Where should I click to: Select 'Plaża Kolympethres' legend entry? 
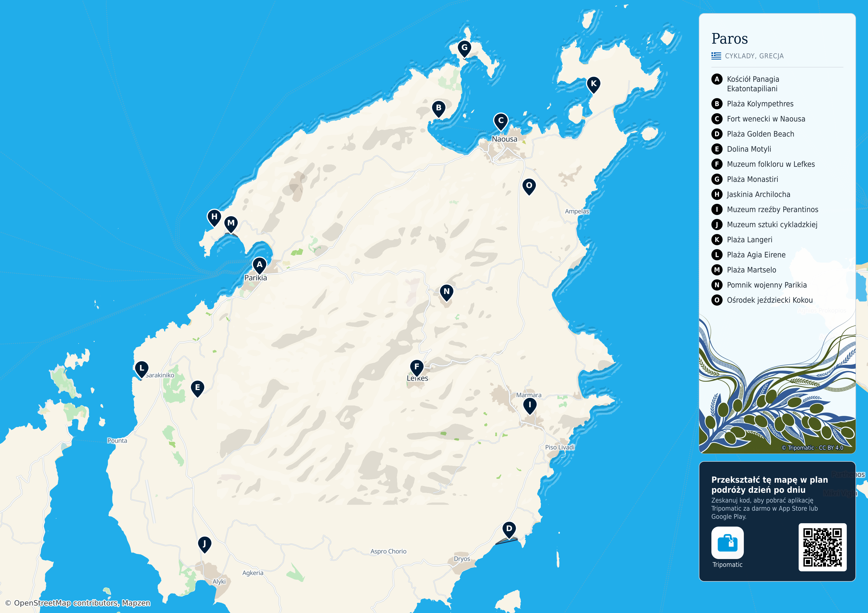point(760,104)
